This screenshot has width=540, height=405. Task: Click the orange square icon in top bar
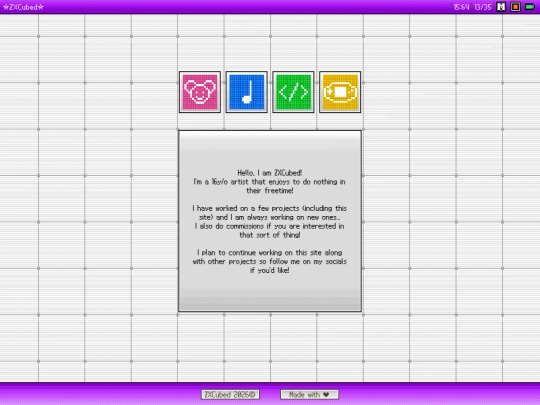click(516, 7)
